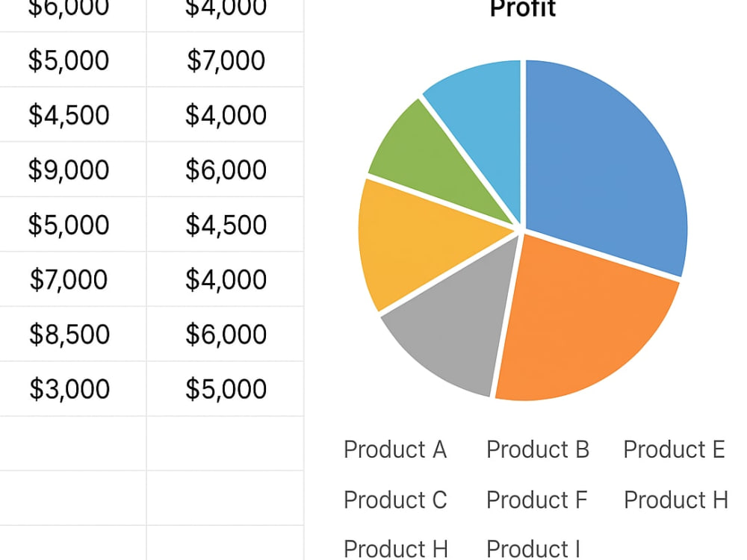Select the $7,000 cell in left column
Image resolution: width=747 pixels, height=560 pixels.
click(73, 279)
